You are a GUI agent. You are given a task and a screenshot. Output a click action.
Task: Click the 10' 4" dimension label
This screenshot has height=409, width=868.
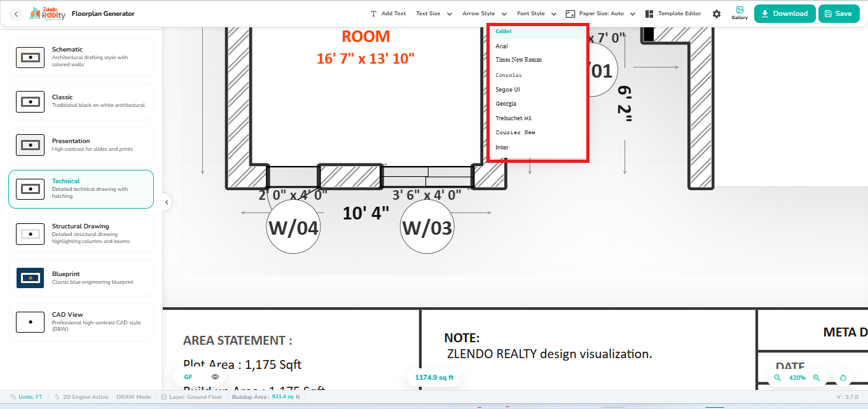click(x=366, y=212)
